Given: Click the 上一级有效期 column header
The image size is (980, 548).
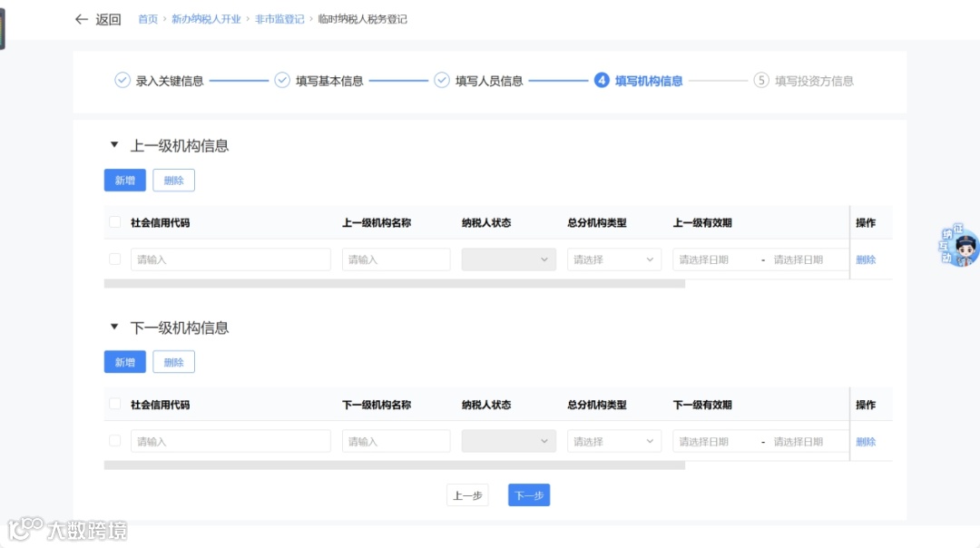Looking at the screenshot, I should click(x=701, y=222).
